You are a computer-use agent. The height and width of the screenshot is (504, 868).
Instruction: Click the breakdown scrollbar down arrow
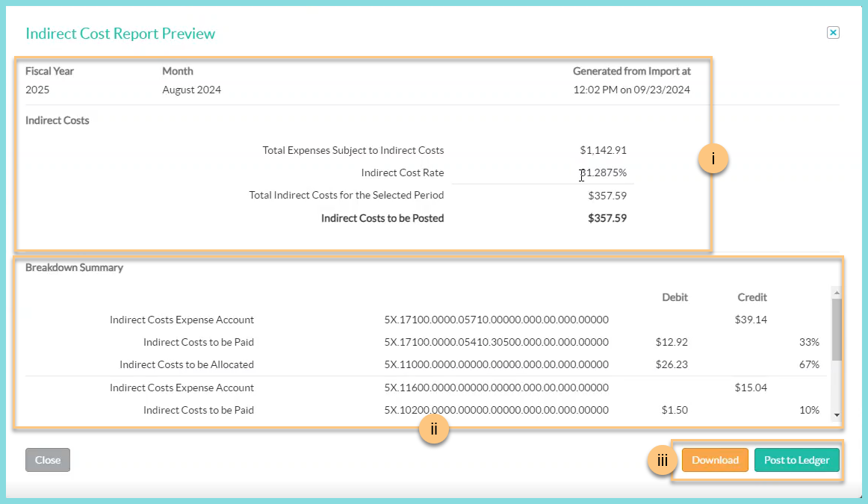[x=837, y=415]
